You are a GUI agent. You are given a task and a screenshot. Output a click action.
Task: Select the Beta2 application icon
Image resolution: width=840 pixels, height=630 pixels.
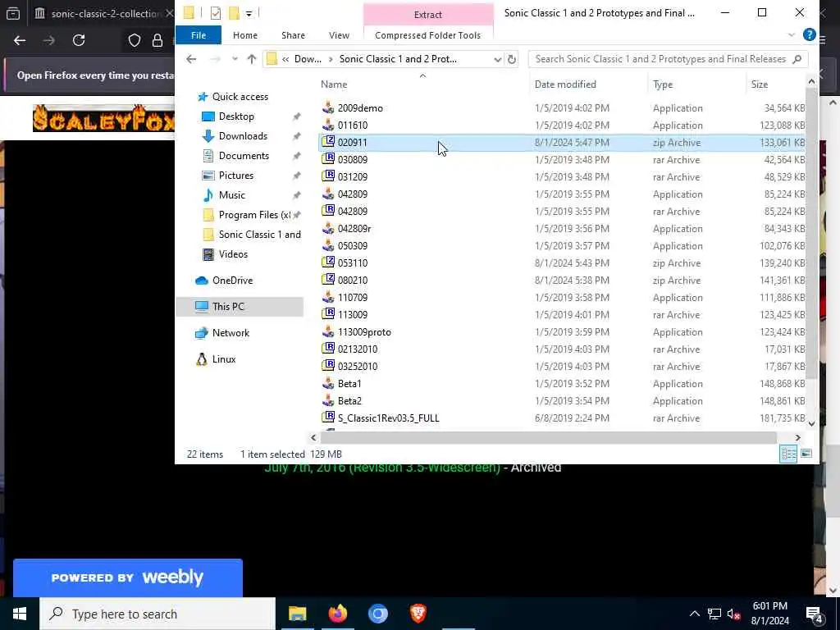click(x=328, y=400)
